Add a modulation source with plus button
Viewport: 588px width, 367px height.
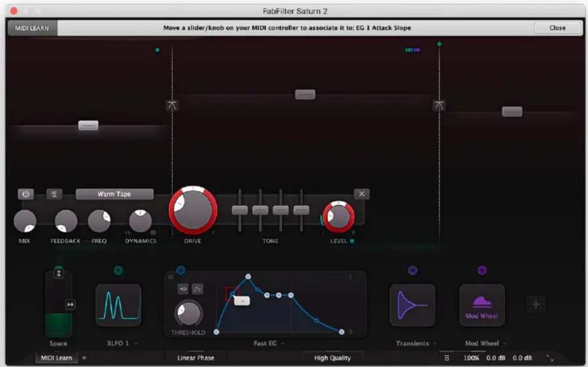tap(536, 304)
